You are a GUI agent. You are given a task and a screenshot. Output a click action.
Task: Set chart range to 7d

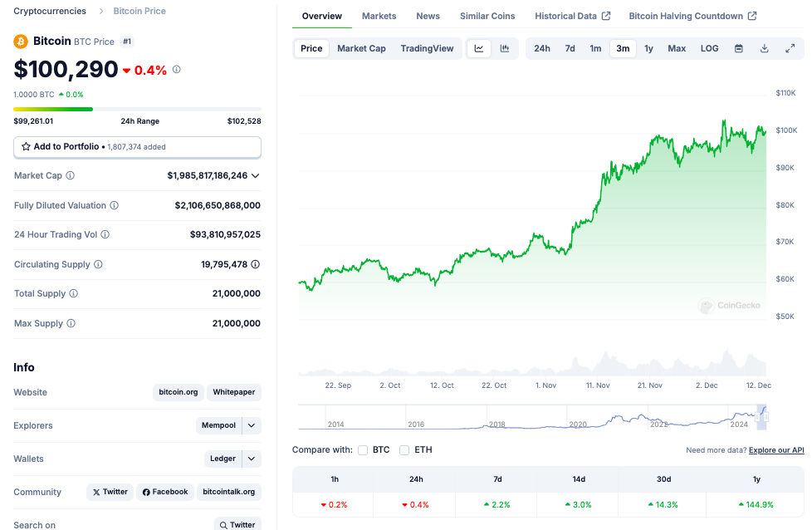tap(570, 49)
